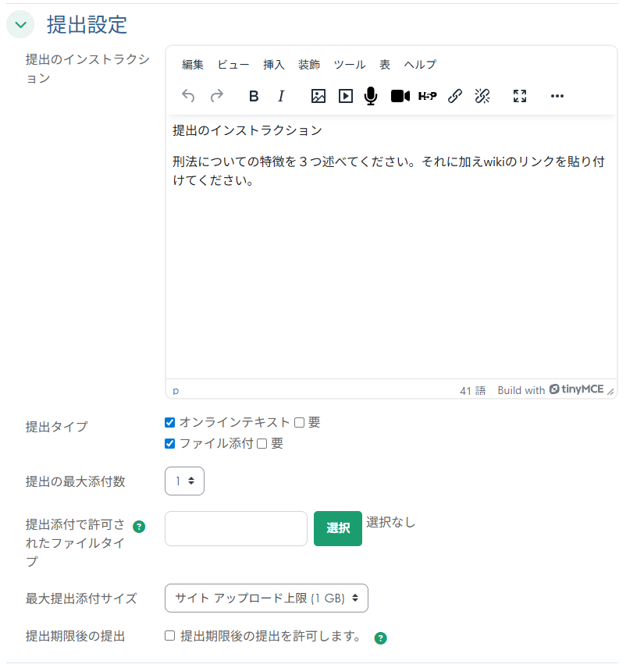The height and width of the screenshot is (664, 644).
Task: Uncheck the オンラインテキスト checkbox
Action: [169, 422]
